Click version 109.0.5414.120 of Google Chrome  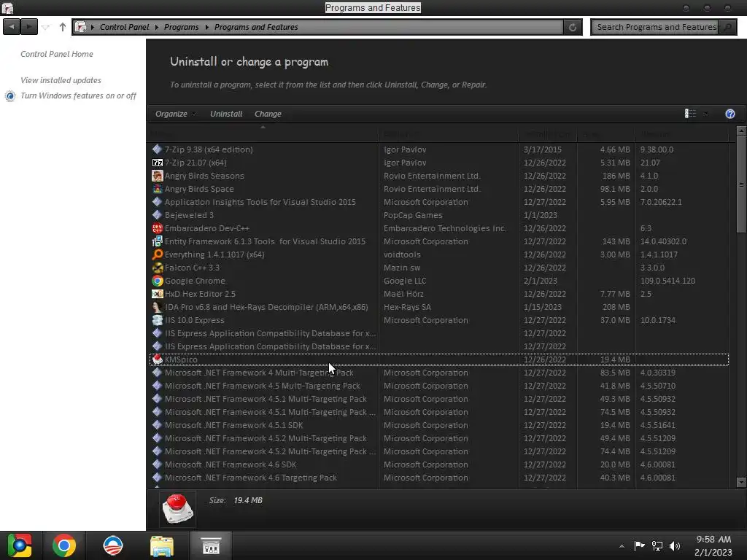(x=667, y=281)
